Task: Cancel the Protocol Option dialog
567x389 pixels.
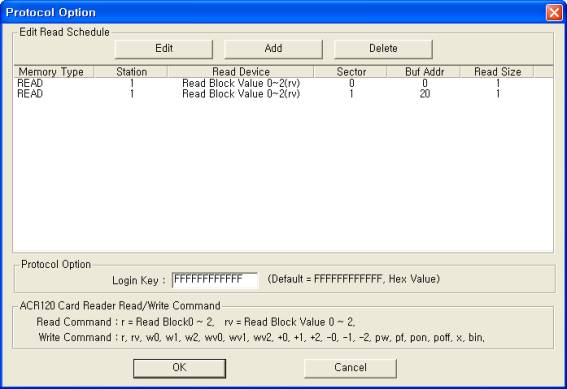Action: (x=350, y=368)
